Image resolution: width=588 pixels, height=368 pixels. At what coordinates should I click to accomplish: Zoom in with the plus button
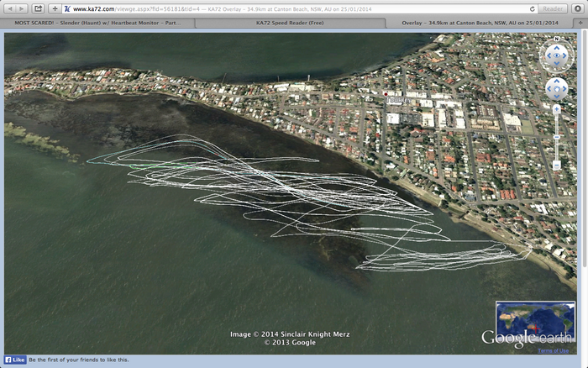point(556,109)
